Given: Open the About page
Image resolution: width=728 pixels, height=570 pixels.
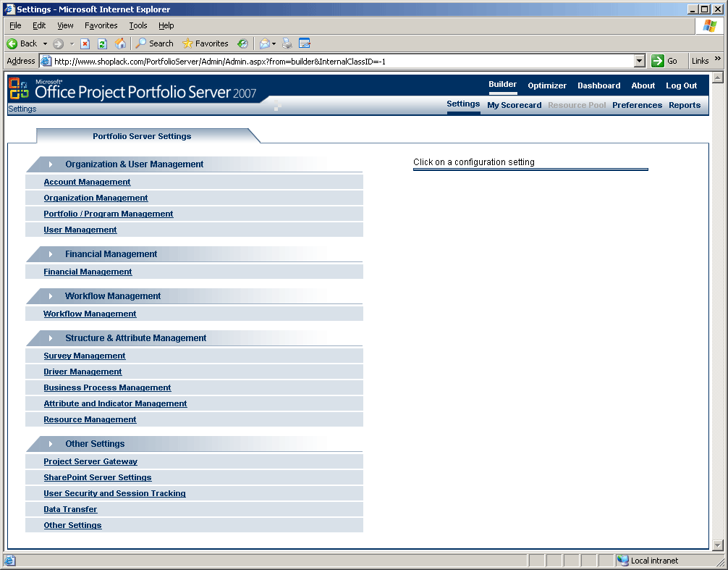Looking at the screenshot, I should (x=643, y=85).
